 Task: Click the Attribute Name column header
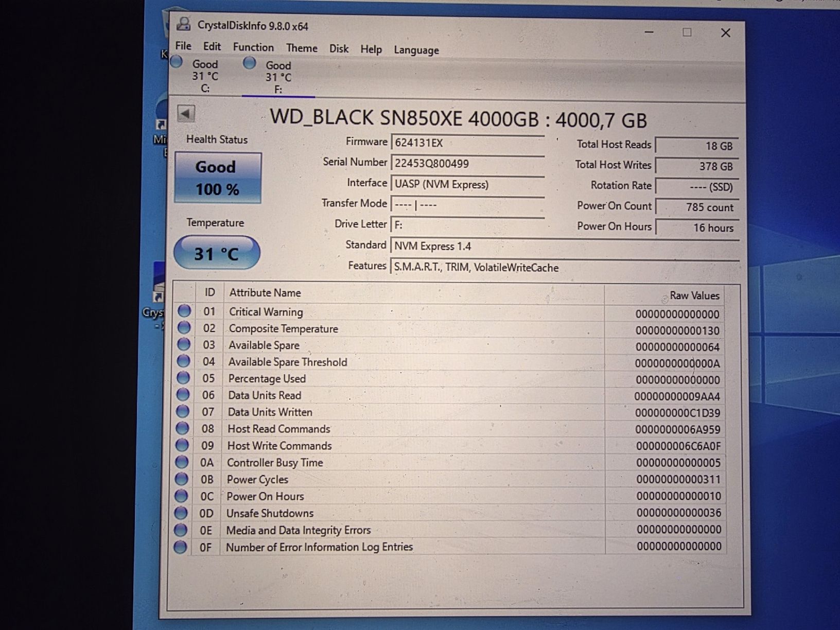click(414, 293)
